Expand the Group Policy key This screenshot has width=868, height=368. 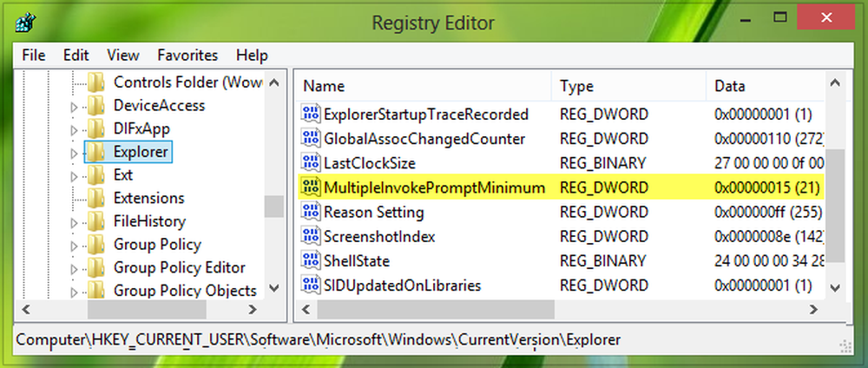(x=74, y=246)
